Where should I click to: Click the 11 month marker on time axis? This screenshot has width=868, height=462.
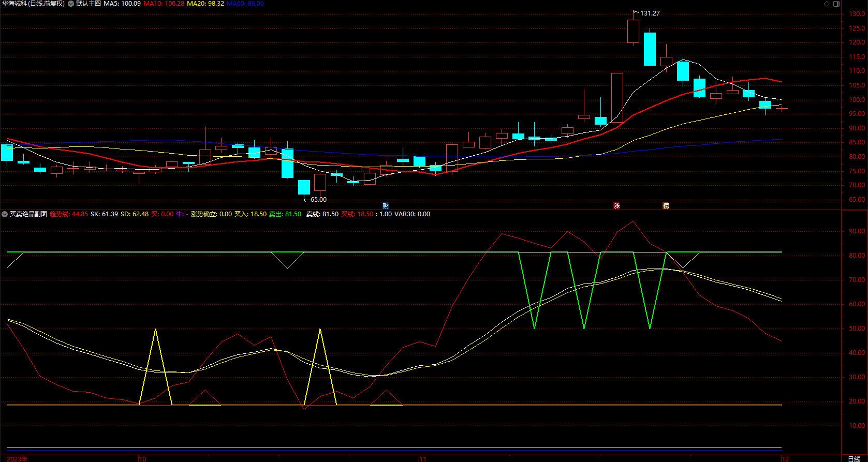pyautogui.click(x=423, y=459)
